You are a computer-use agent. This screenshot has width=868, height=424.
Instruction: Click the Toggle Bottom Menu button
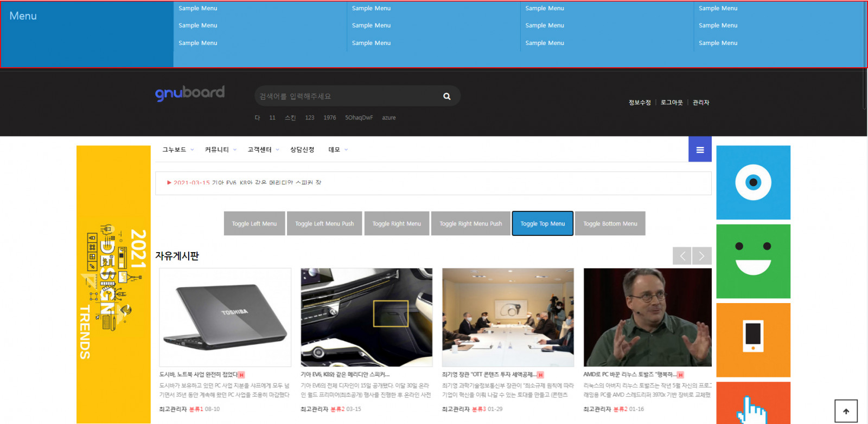[x=610, y=223]
